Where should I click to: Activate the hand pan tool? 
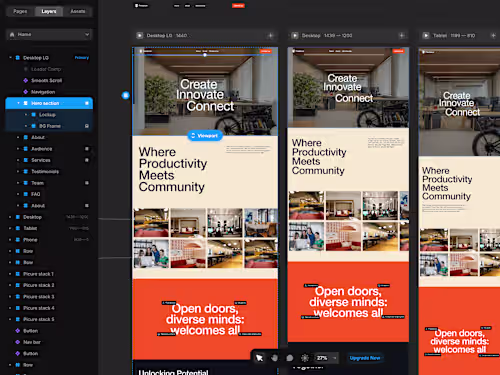(274, 358)
